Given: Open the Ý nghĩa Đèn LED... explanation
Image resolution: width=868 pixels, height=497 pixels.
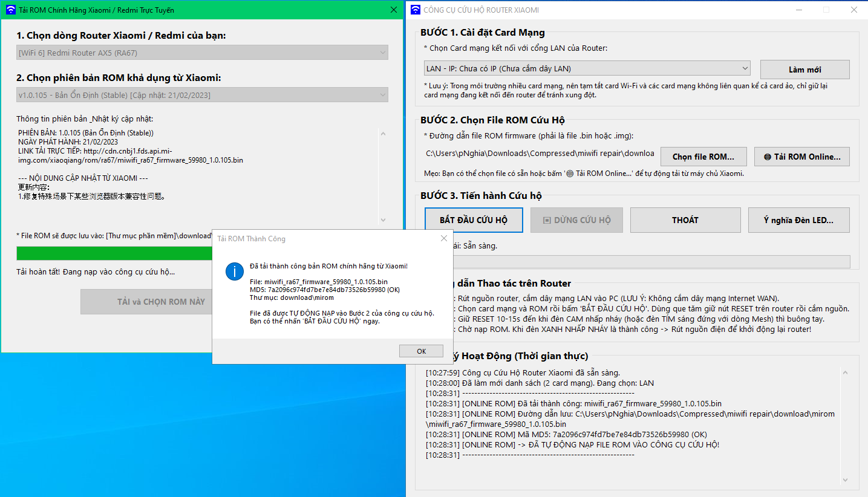Looking at the screenshot, I should click(x=798, y=220).
